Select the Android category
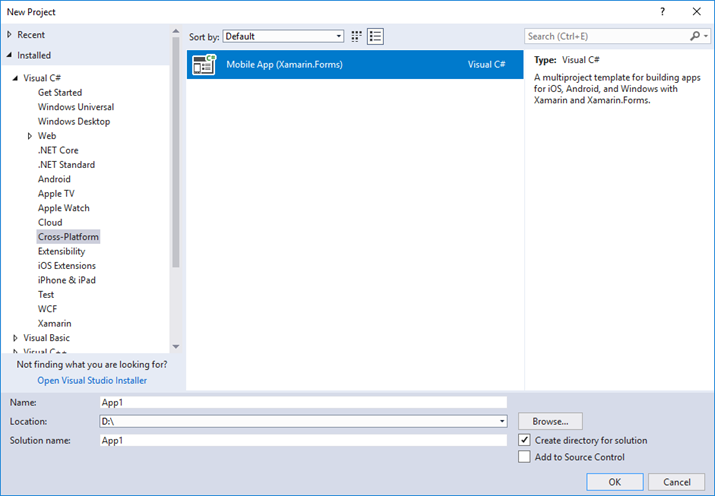The height and width of the screenshot is (496, 715). click(x=54, y=179)
